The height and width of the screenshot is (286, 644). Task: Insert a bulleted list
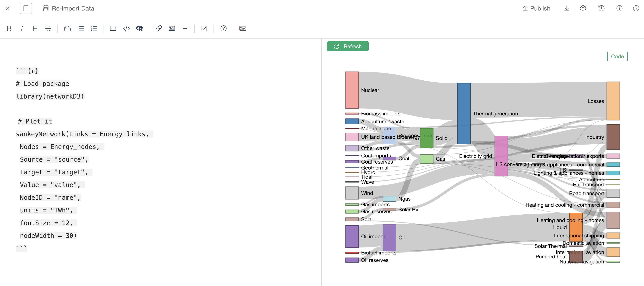click(80, 28)
